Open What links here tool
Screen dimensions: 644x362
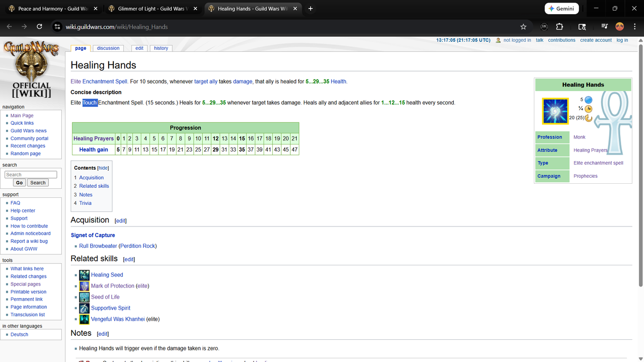click(27, 269)
